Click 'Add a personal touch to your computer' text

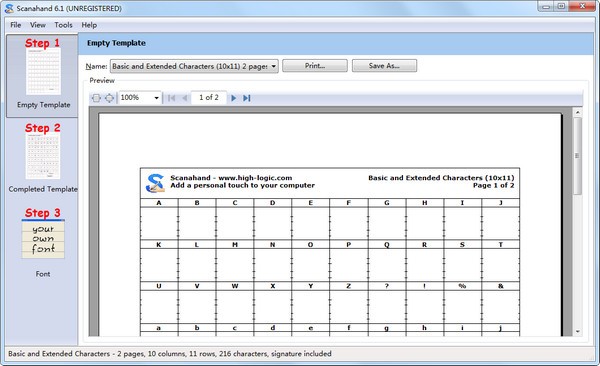click(243, 185)
